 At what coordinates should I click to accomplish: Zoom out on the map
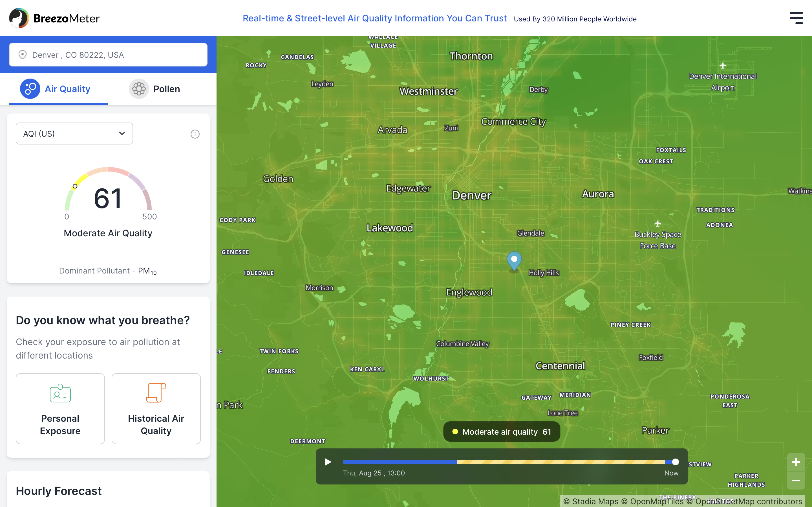(796, 481)
